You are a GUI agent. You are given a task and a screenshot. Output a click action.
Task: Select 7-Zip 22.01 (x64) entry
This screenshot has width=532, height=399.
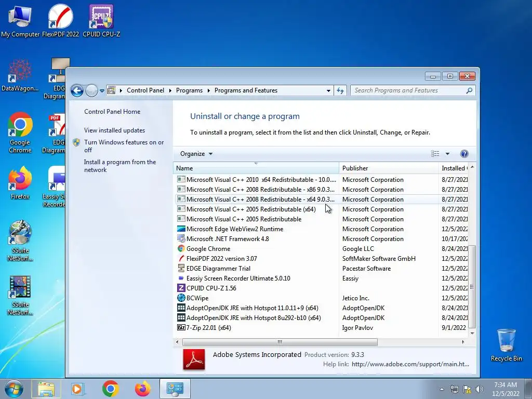(x=321, y=328)
